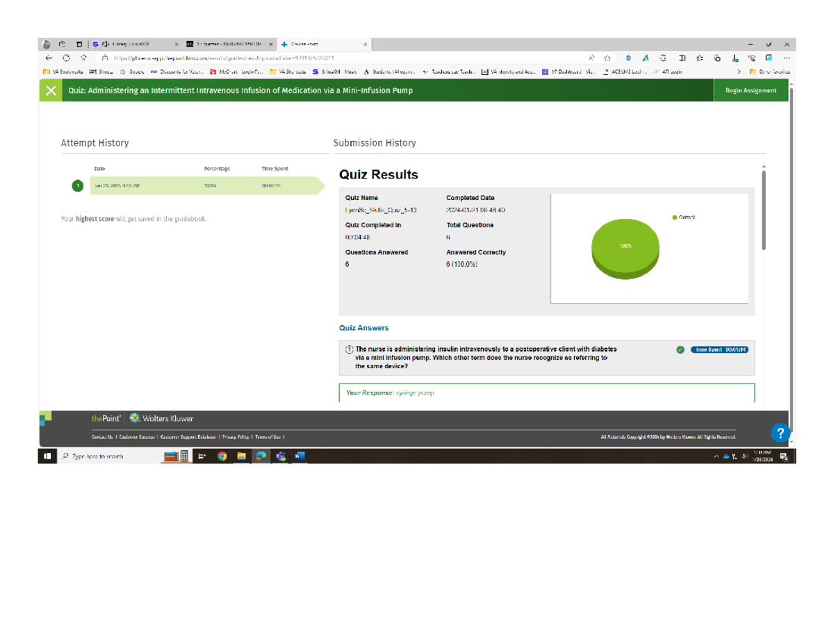The height and width of the screenshot is (644, 834).
Task: Close the quiz with the X icon
Action: coord(51,91)
